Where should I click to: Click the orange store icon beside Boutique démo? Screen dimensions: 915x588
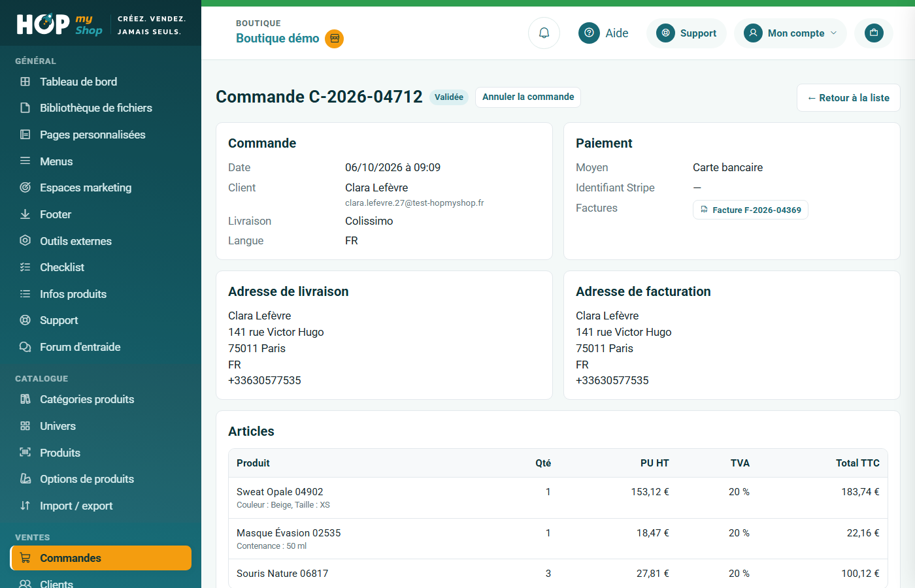pyautogui.click(x=335, y=39)
